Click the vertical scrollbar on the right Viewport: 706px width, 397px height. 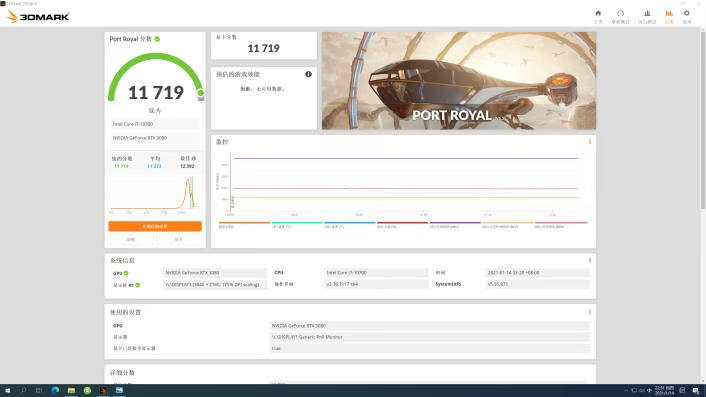coord(703,119)
